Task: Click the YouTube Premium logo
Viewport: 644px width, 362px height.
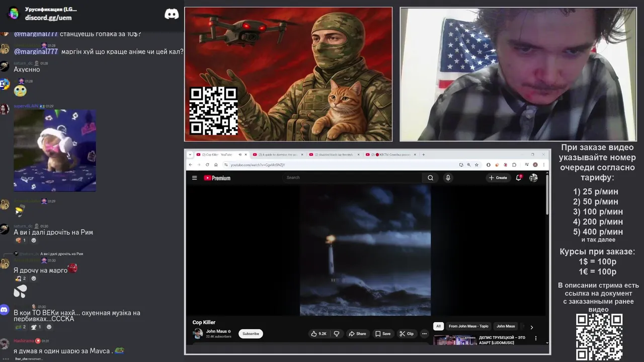Action: (x=217, y=178)
